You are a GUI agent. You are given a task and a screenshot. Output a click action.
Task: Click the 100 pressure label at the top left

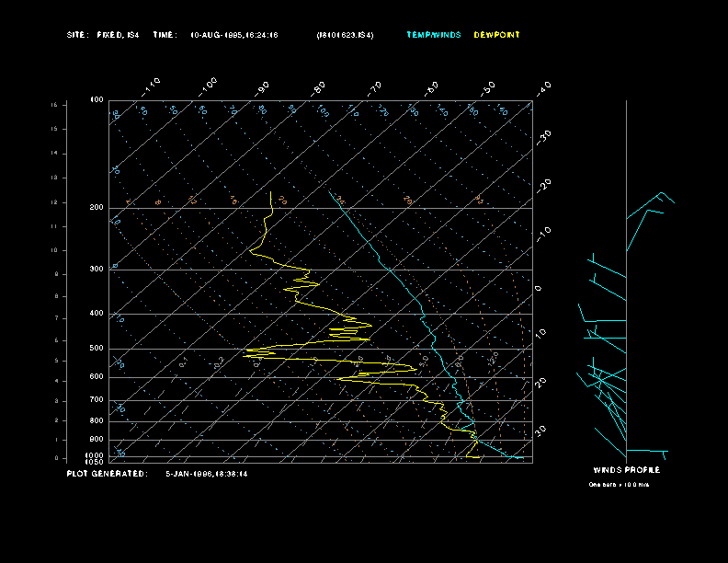(x=97, y=99)
